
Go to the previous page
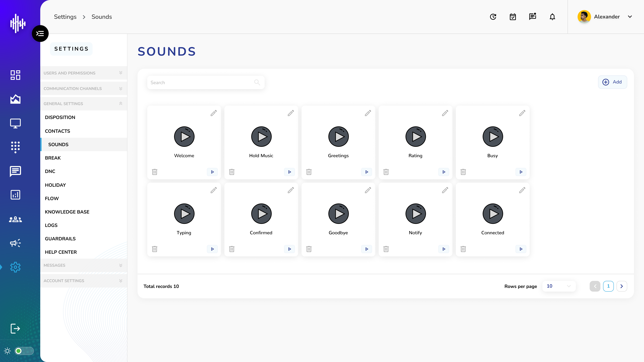(x=595, y=286)
